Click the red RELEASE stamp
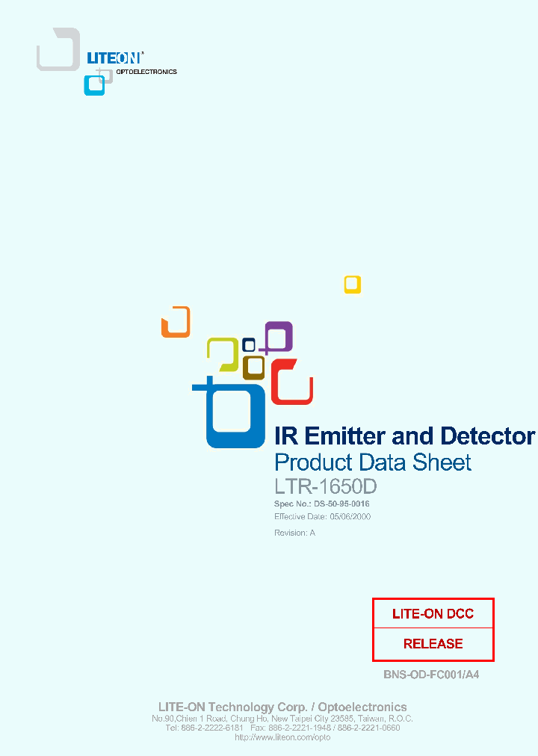Image resolution: width=538 pixels, height=756 pixels. (433, 644)
